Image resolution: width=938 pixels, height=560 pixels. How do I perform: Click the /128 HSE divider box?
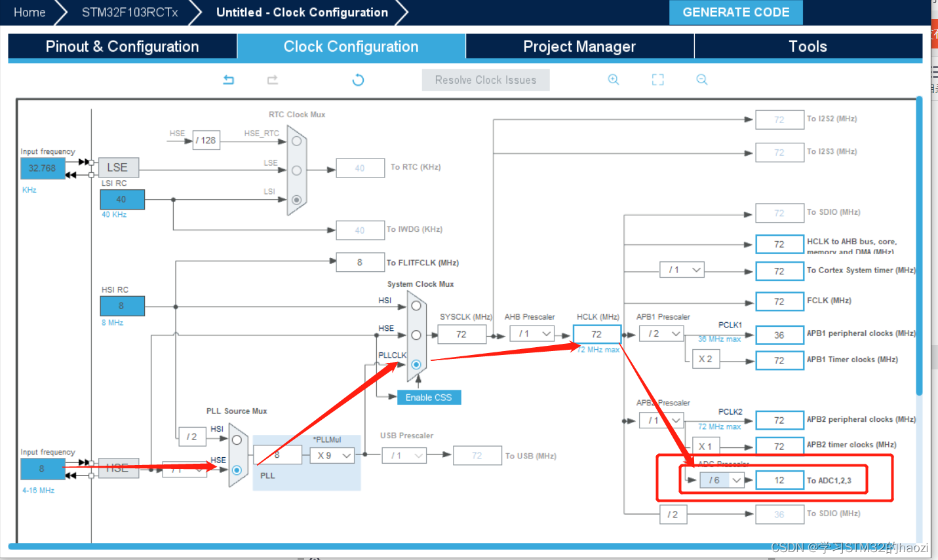click(206, 140)
